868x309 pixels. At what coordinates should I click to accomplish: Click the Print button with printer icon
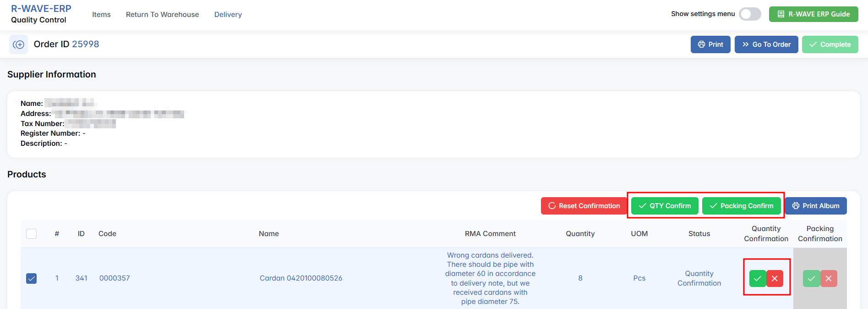pyautogui.click(x=710, y=44)
